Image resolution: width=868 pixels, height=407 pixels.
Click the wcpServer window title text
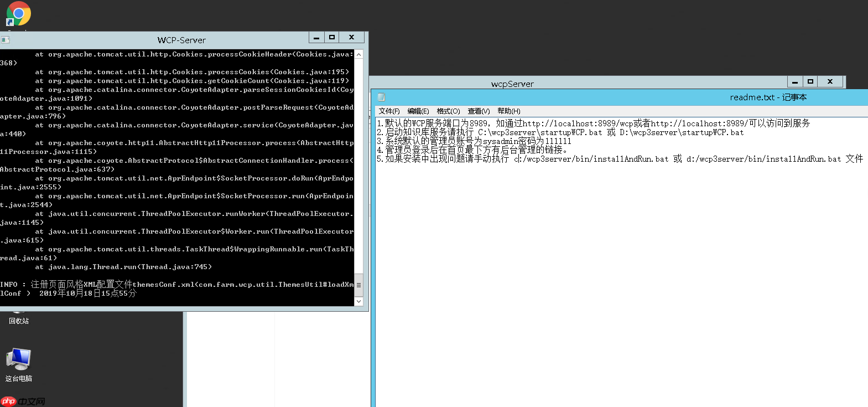(512, 84)
